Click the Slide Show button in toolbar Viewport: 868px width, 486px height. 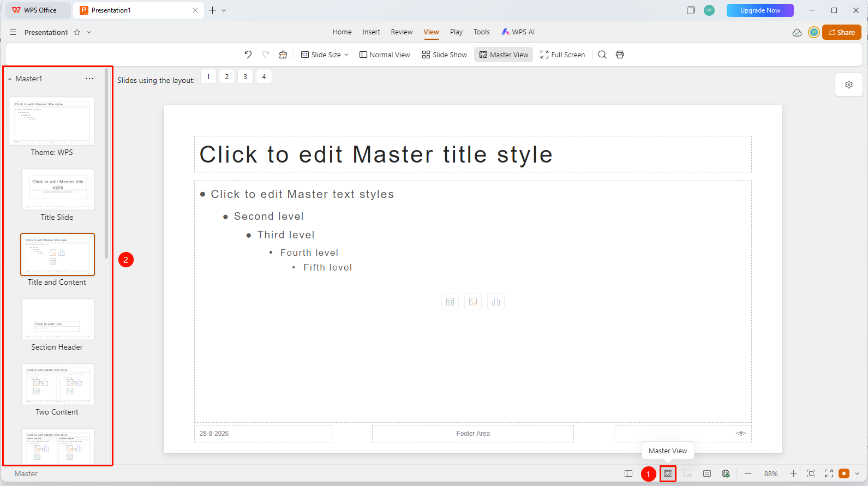tap(445, 55)
